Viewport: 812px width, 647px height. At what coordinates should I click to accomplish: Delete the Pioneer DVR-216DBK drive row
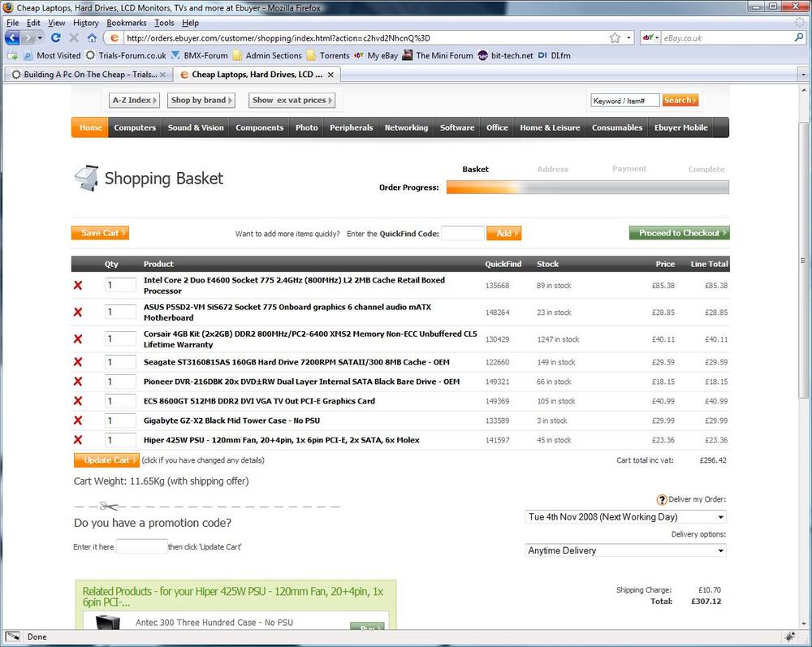(78, 382)
